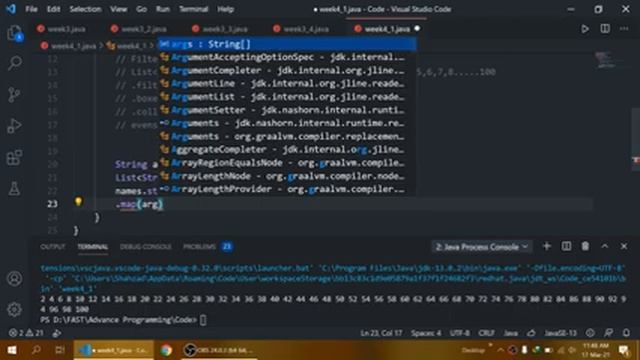The width and height of the screenshot is (640, 360).
Task: Open the Terminal menu
Action: pos(193,9)
